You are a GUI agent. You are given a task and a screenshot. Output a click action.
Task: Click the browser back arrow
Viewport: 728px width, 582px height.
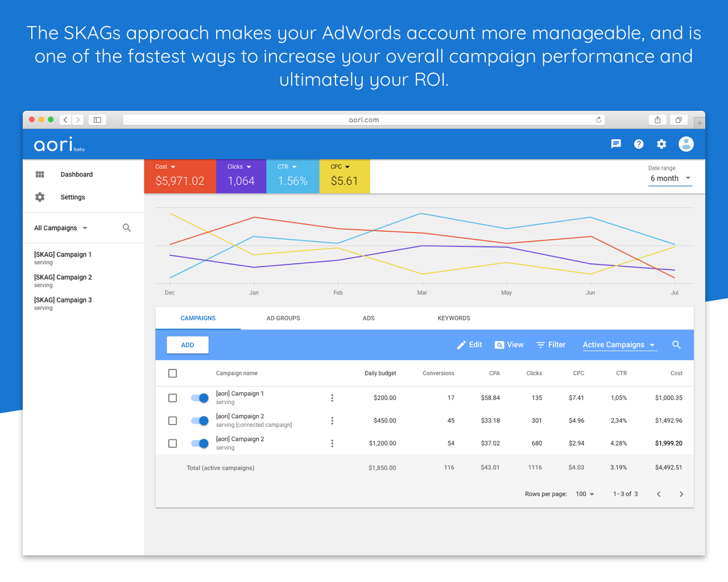65,119
